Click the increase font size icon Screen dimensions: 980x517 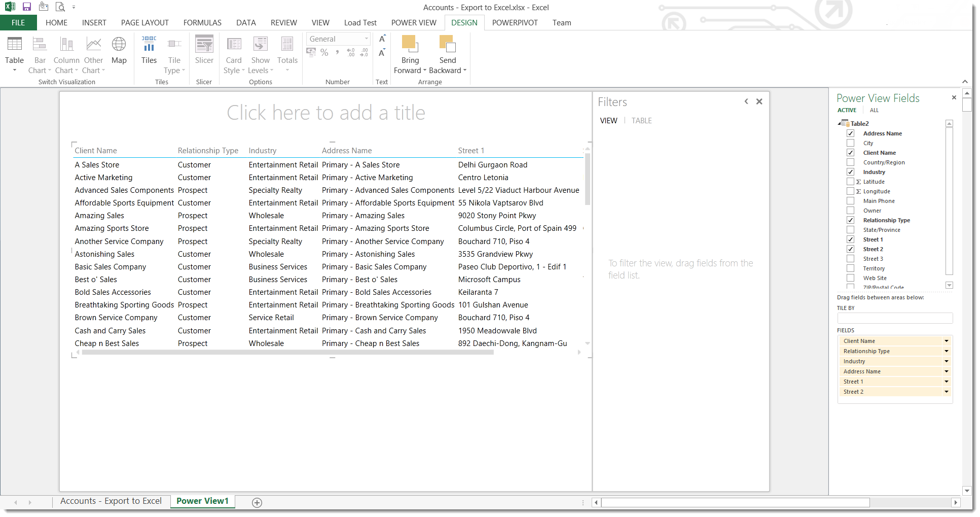382,39
